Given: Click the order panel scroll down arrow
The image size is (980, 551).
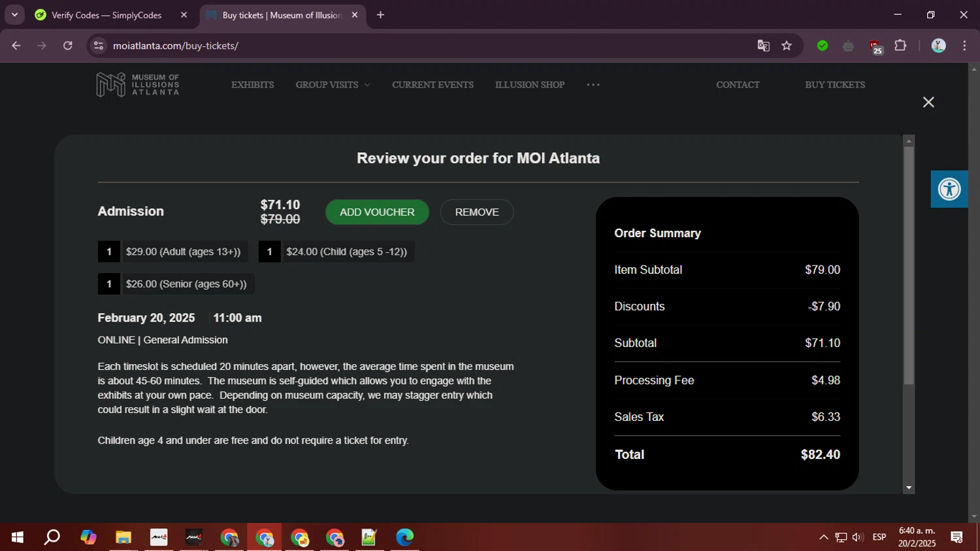Looking at the screenshot, I should pyautogui.click(x=909, y=488).
